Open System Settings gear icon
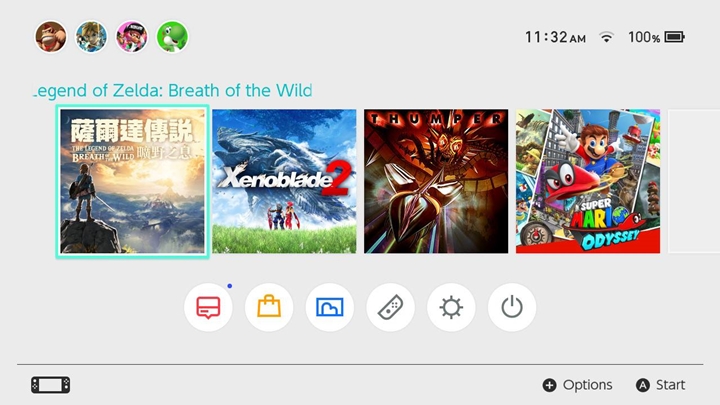720x405 pixels. click(x=451, y=307)
